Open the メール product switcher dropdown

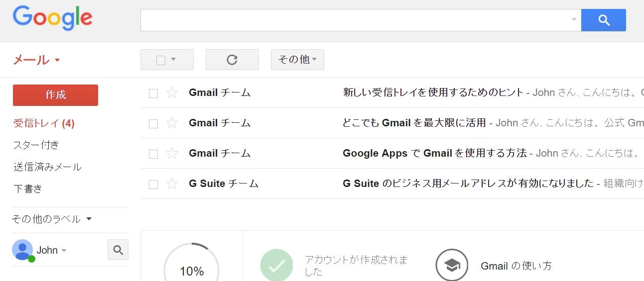coord(36,60)
